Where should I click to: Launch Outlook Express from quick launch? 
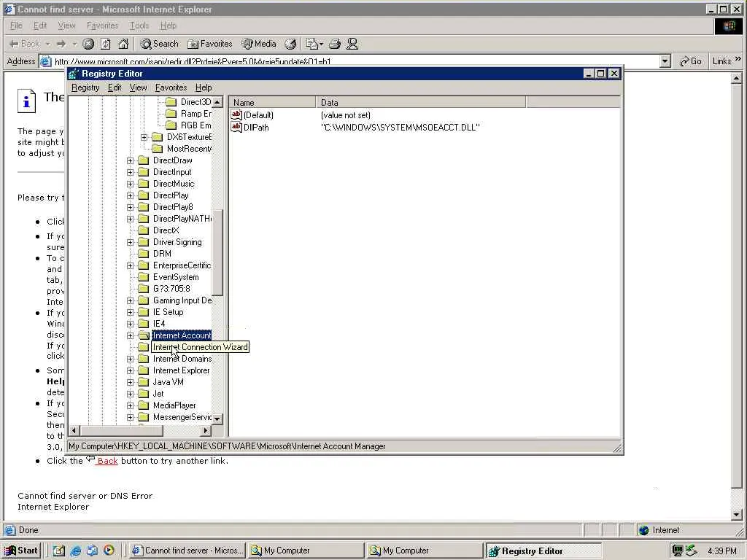tap(92, 551)
